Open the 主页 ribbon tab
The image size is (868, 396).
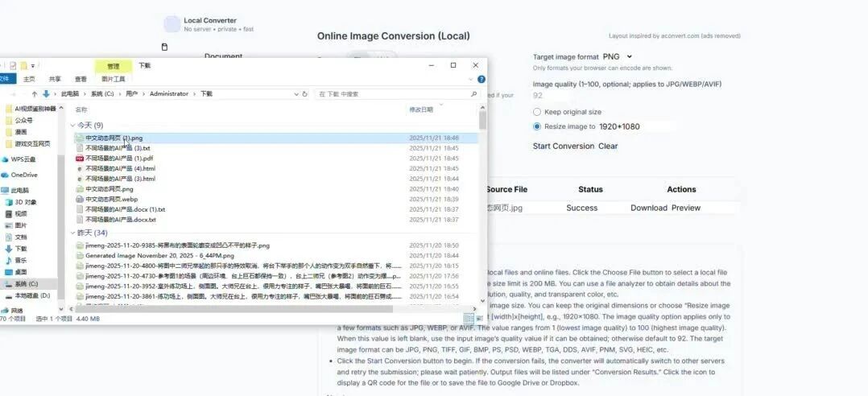tap(29, 80)
